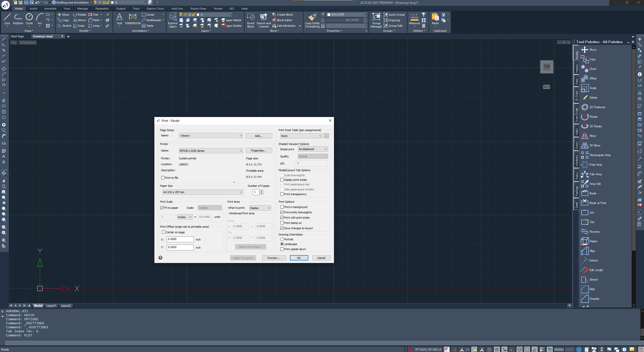Open the Shade print dropdown
The height and width of the screenshot is (352, 644).
coord(313,149)
